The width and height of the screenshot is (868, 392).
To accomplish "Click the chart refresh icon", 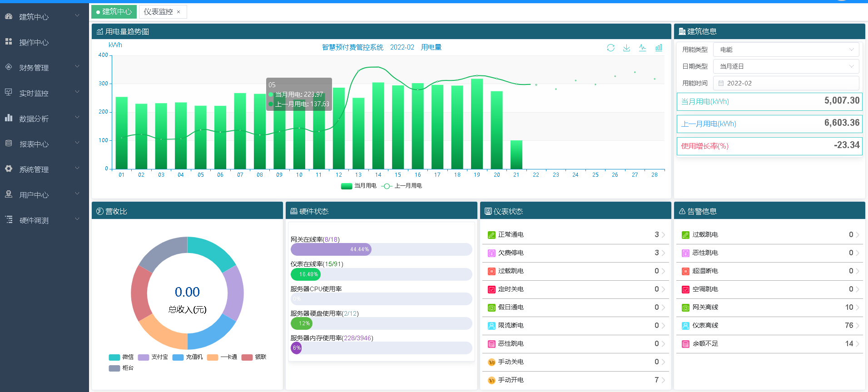I will click(610, 48).
